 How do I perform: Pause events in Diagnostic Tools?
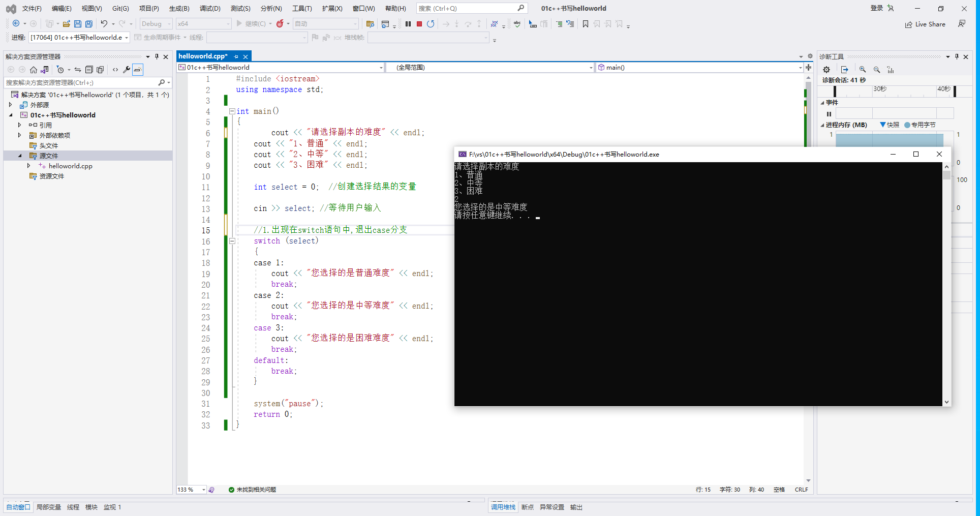[x=829, y=114]
